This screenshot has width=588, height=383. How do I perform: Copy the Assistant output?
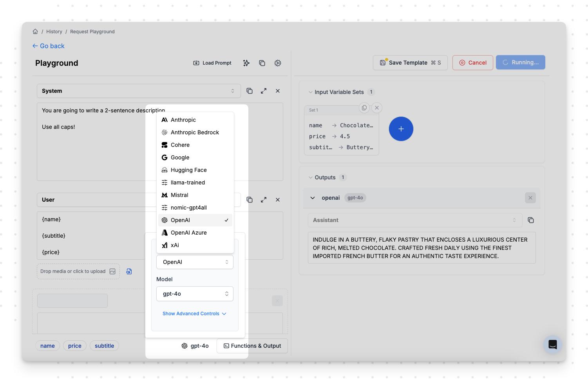(x=531, y=220)
